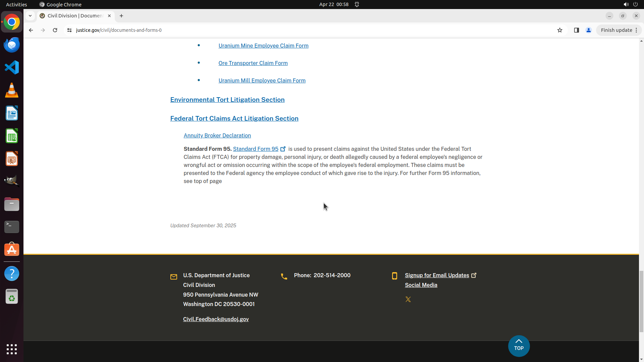Image resolution: width=644 pixels, height=362 pixels.
Task: Click the URL address bar field
Action: coord(302,30)
